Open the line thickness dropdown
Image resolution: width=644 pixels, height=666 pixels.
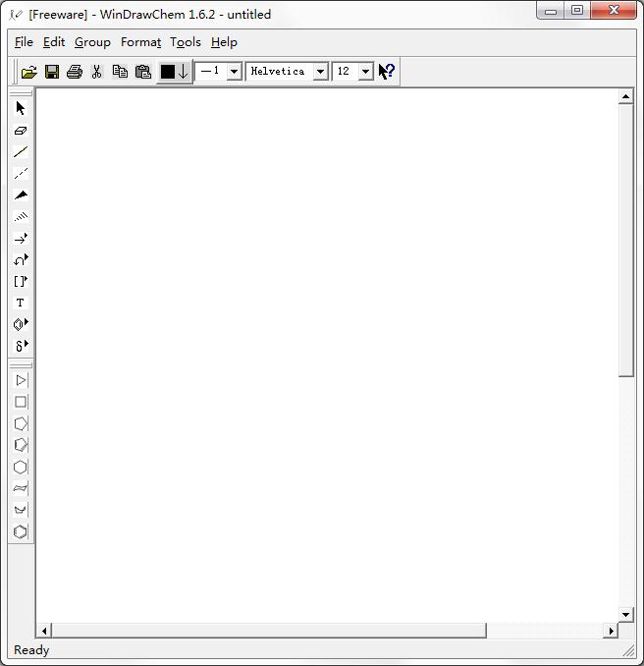[x=234, y=72]
